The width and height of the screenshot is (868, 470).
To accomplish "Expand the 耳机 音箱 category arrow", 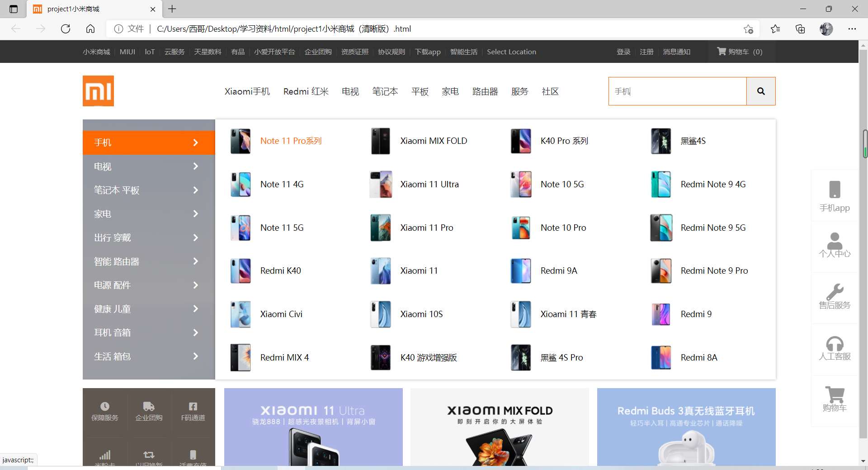I will [x=196, y=332].
